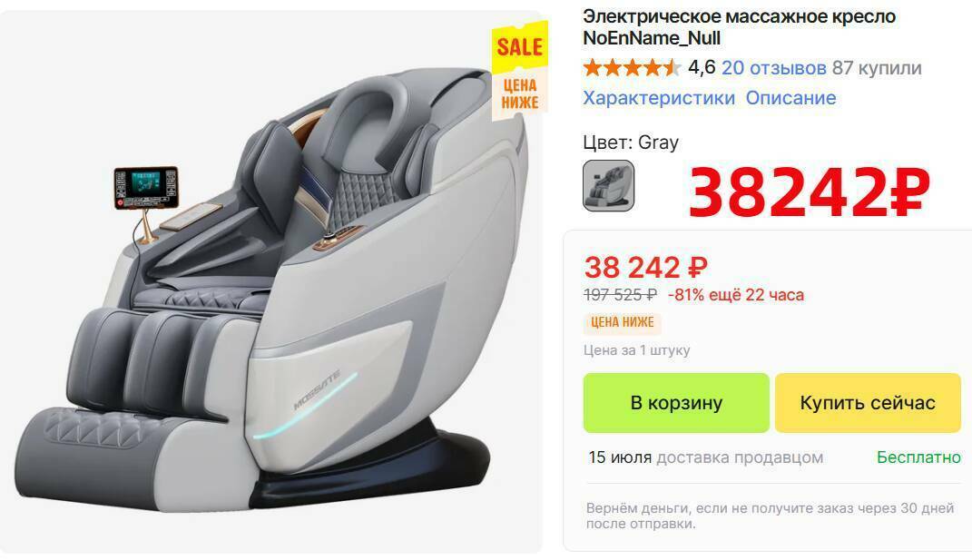Screen dimensions: 972x560
Task: Select the Gray color swatch thumbnail
Action: (608, 185)
